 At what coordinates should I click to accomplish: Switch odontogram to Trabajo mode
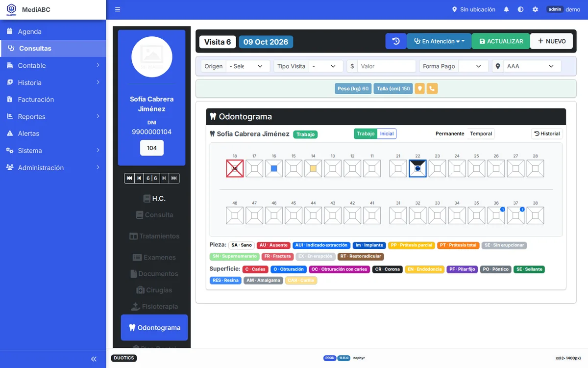coord(366,133)
